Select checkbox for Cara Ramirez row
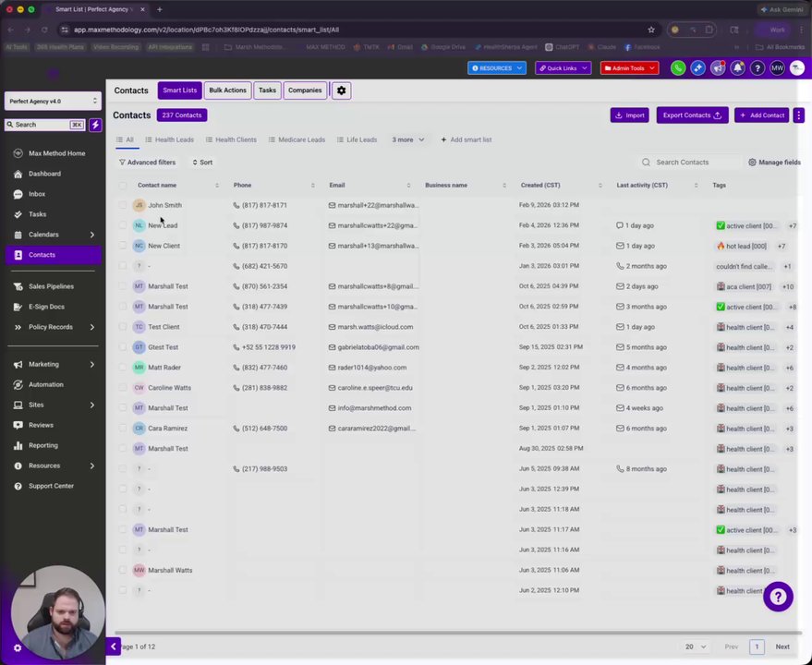This screenshot has height=665, width=812. tap(123, 429)
